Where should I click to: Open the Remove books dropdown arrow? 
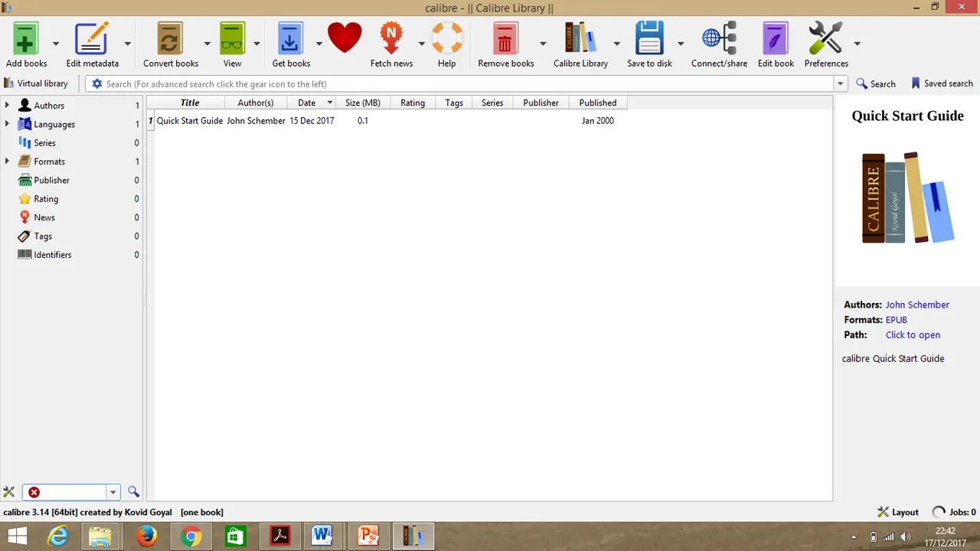coord(542,44)
